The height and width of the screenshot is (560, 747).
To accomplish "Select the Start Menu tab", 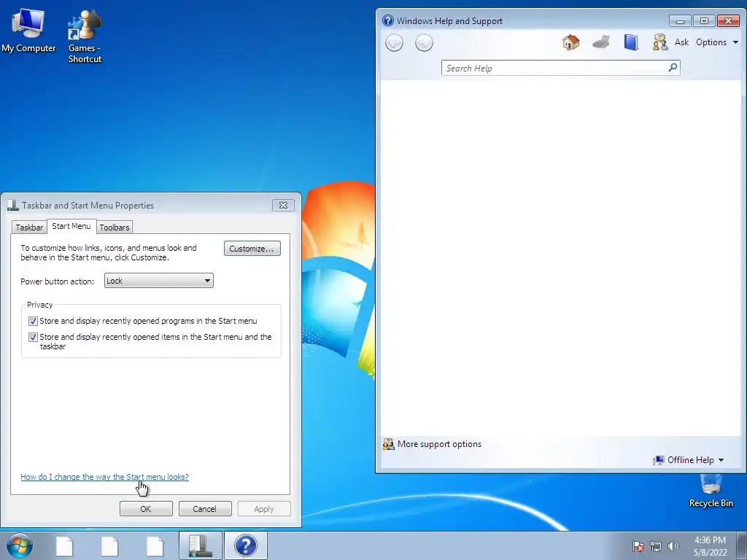I will (71, 226).
